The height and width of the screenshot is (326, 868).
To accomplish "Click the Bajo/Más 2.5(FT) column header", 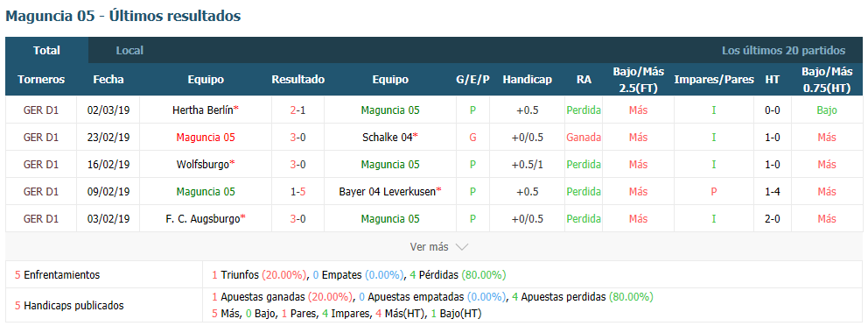I will (638, 80).
